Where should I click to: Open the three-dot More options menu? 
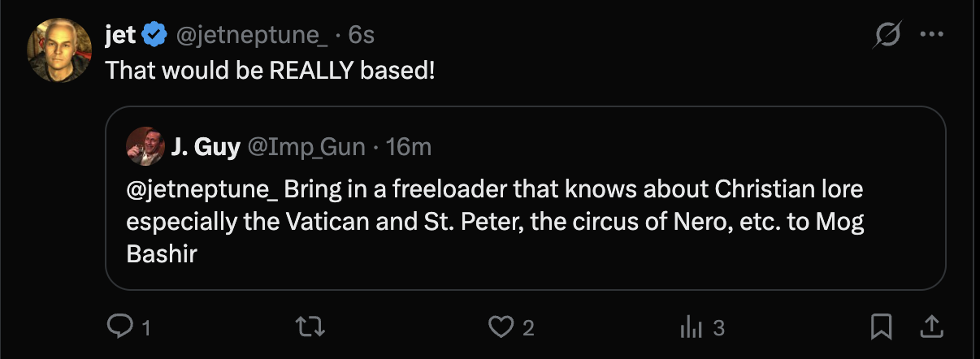pos(930,35)
